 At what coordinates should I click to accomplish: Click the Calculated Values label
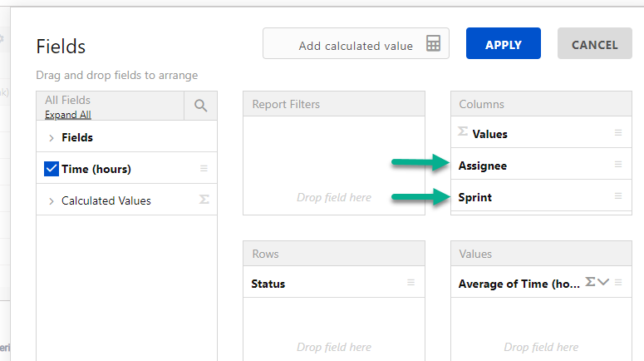[x=106, y=200]
